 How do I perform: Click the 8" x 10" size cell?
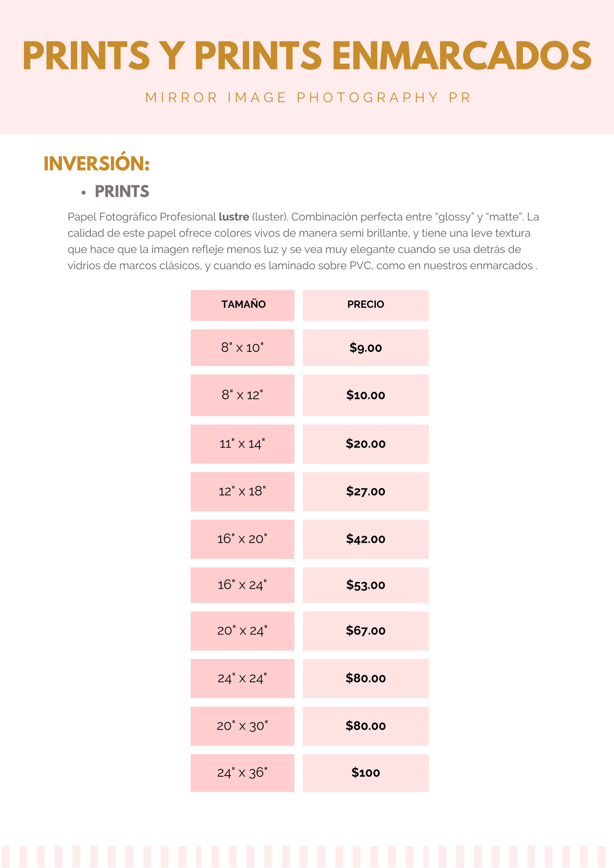point(242,348)
